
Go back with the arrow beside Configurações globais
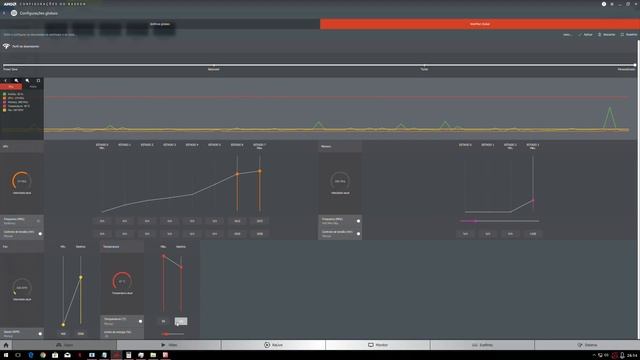[4, 13]
